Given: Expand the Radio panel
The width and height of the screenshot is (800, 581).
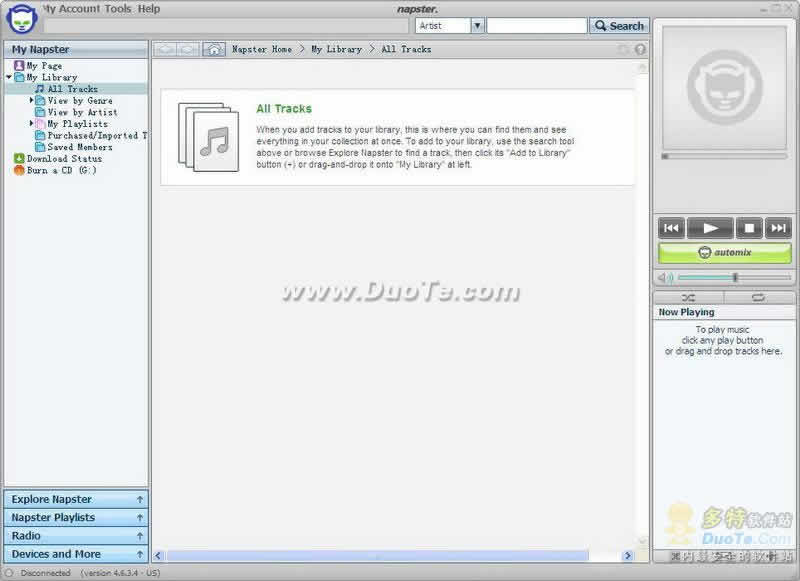Looking at the screenshot, I should tap(76, 536).
